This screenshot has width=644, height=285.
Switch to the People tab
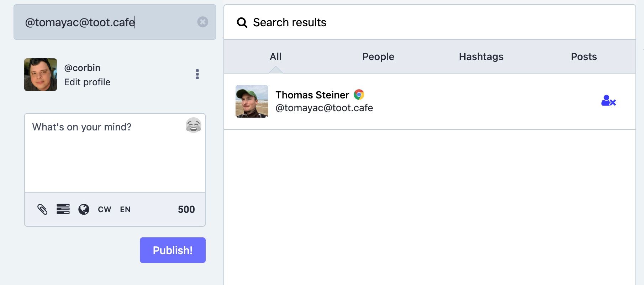pos(378,57)
